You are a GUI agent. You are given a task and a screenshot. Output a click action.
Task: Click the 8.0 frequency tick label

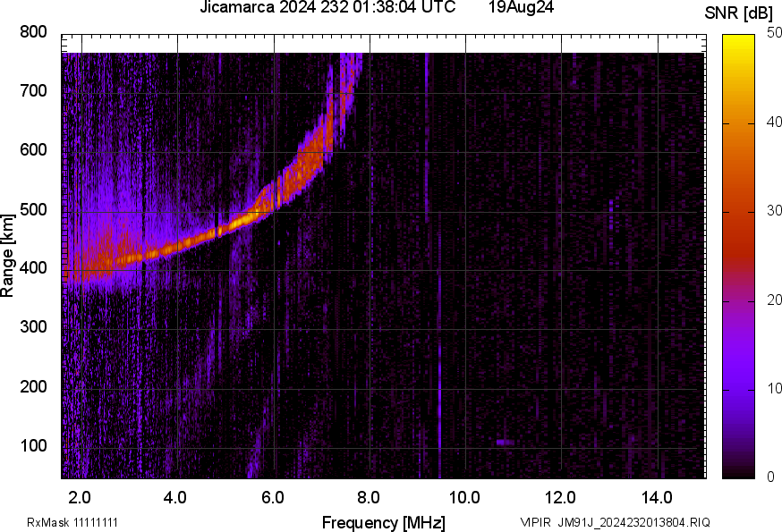pyautogui.click(x=368, y=497)
